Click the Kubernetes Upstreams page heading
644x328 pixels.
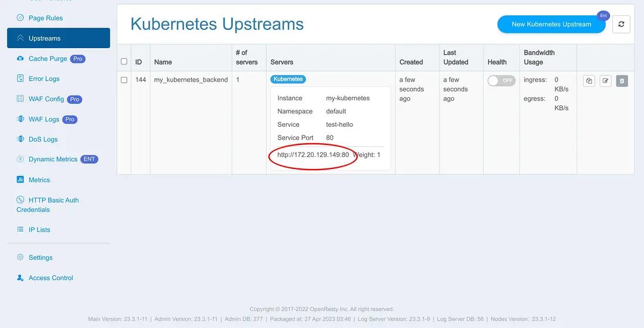pyautogui.click(x=217, y=24)
